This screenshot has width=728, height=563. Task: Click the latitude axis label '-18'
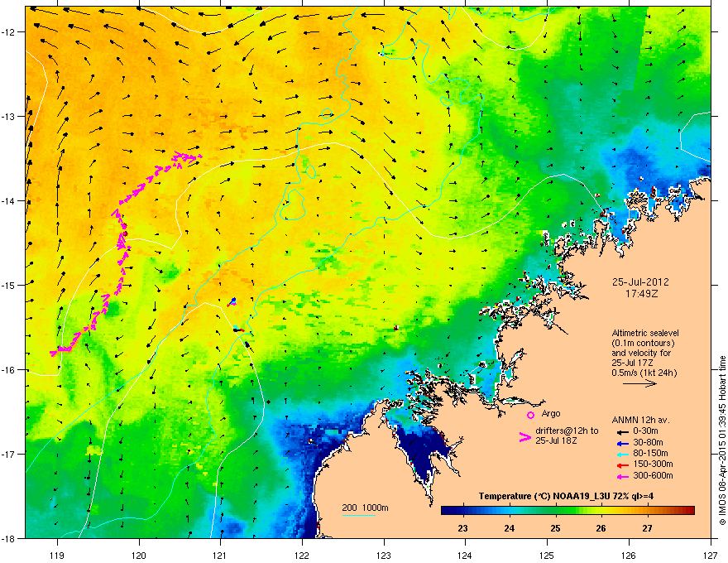click(x=10, y=538)
